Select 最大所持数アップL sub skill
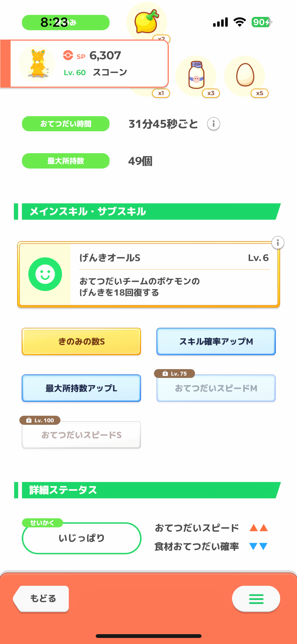 pos(81,388)
